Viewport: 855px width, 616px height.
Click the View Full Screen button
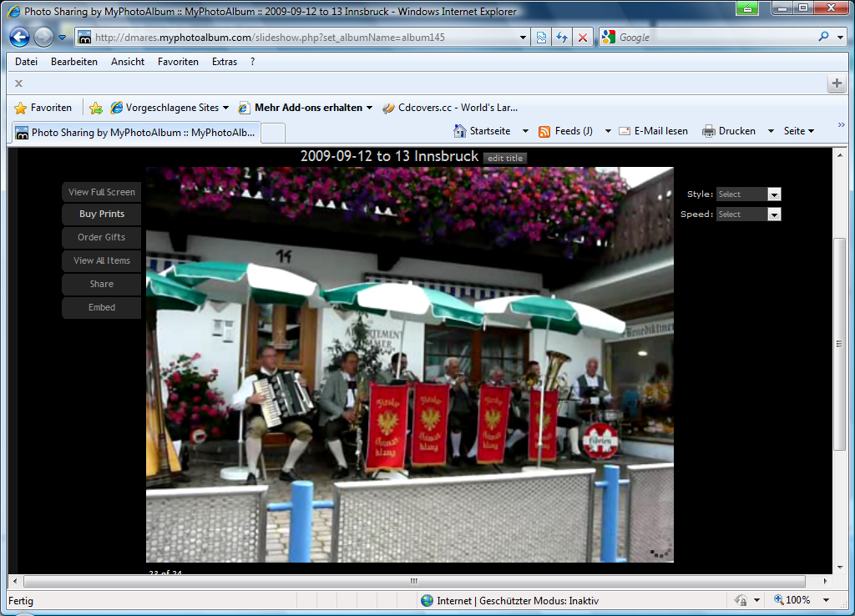pos(102,192)
